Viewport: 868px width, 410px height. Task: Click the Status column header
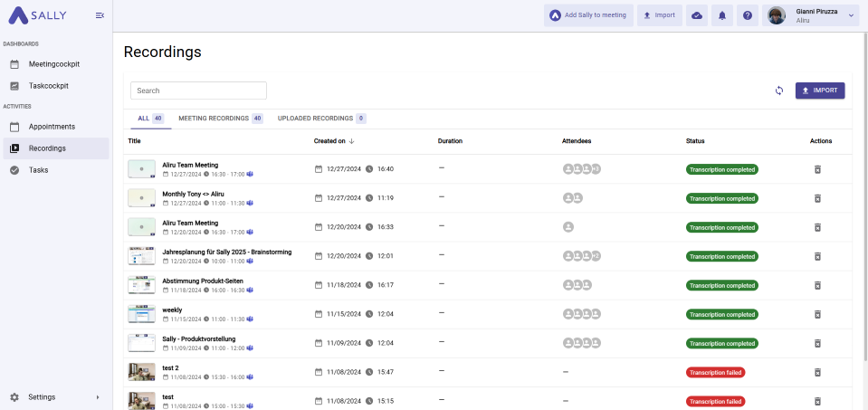[x=695, y=141]
